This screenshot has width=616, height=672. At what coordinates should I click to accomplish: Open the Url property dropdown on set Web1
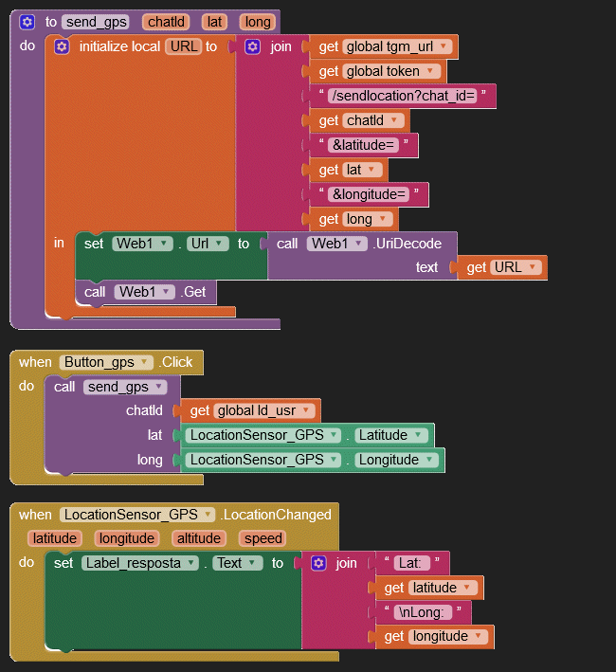[x=221, y=244]
